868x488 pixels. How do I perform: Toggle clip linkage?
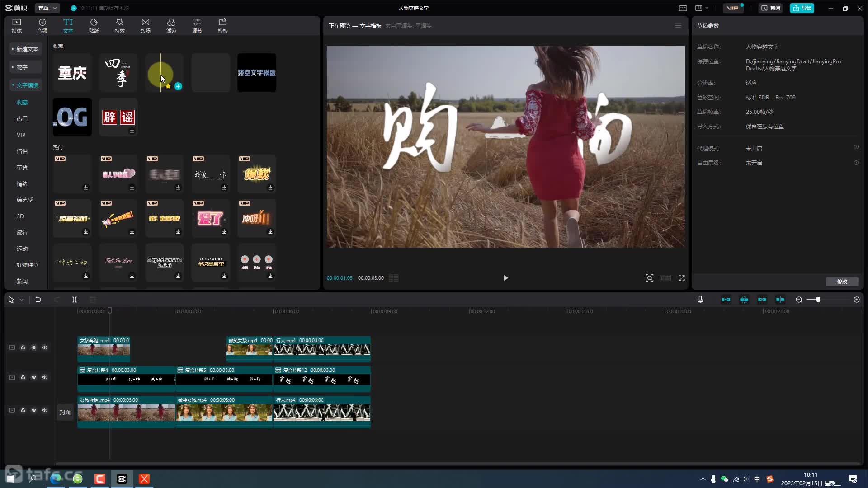pos(762,300)
